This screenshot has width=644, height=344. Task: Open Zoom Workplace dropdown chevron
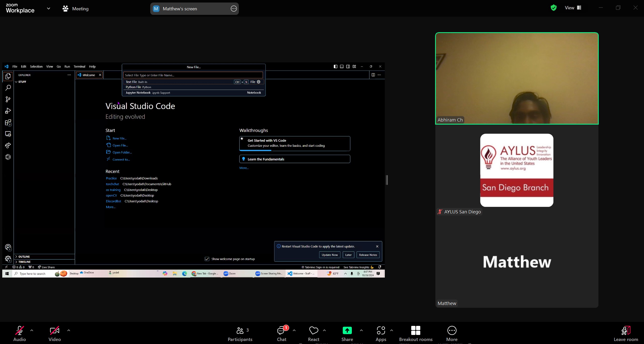pyautogui.click(x=49, y=8)
